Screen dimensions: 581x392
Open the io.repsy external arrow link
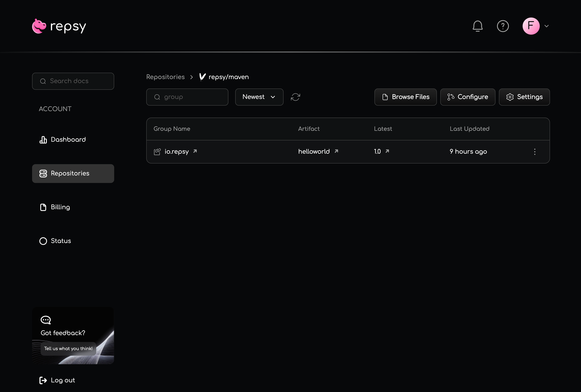pyautogui.click(x=195, y=151)
